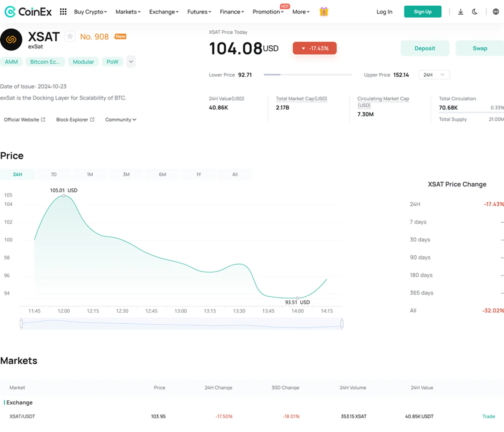Open Finance menu
The height and width of the screenshot is (432, 504).
coord(232,12)
